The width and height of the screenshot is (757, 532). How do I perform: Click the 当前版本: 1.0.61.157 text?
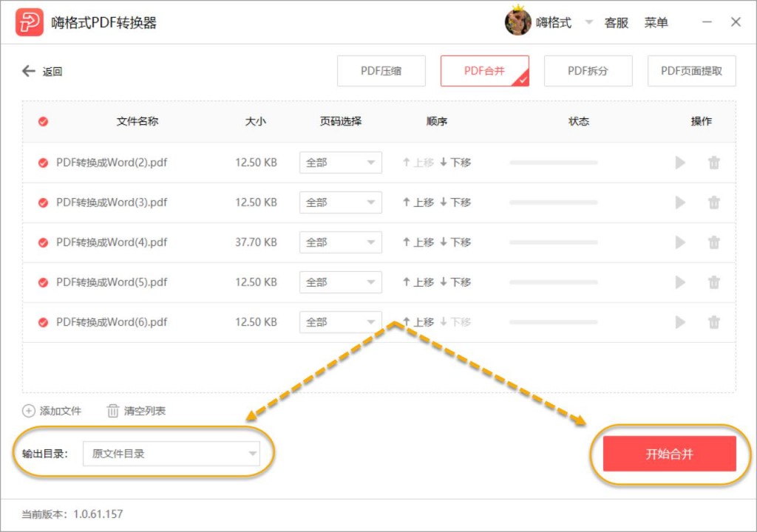72,514
